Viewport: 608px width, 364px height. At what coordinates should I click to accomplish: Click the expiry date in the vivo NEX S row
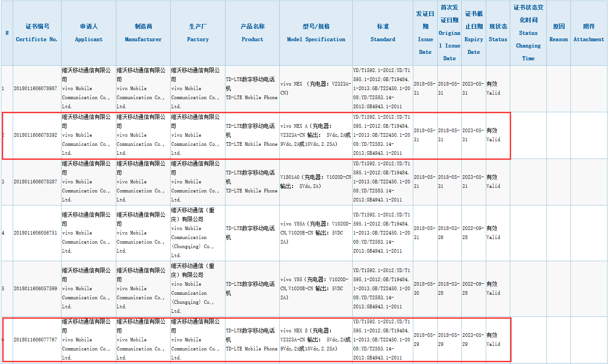[474, 340]
